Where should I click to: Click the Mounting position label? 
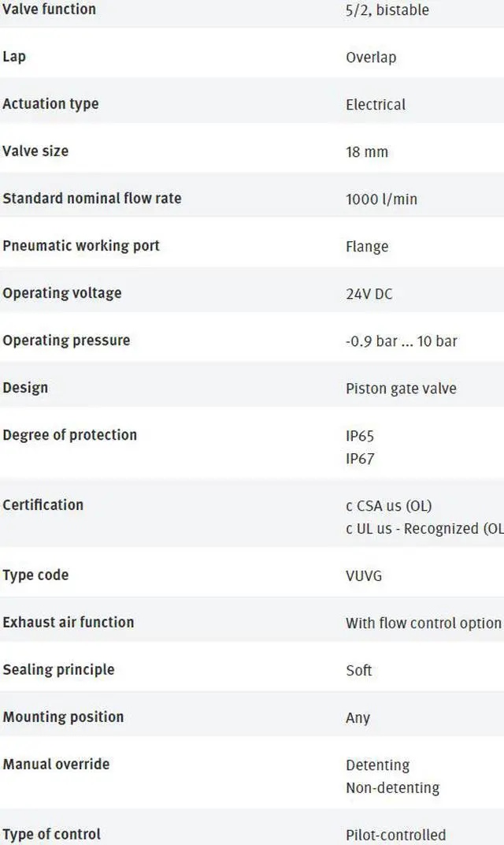click(x=63, y=717)
